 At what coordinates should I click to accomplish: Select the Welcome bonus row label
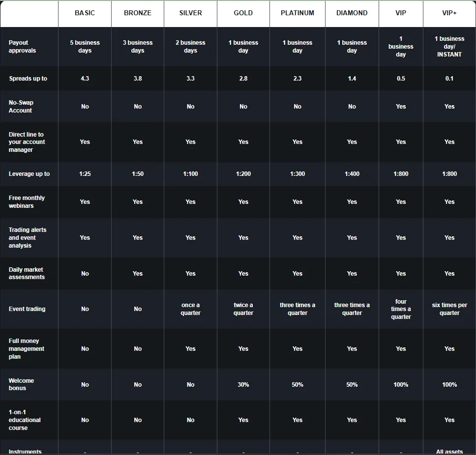[22, 384]
